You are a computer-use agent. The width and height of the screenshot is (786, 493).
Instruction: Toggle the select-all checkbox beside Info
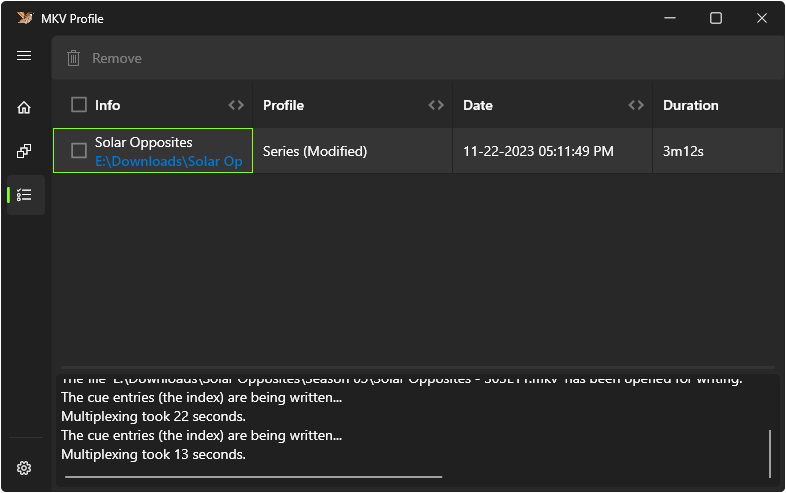click(x=79, y=105)
